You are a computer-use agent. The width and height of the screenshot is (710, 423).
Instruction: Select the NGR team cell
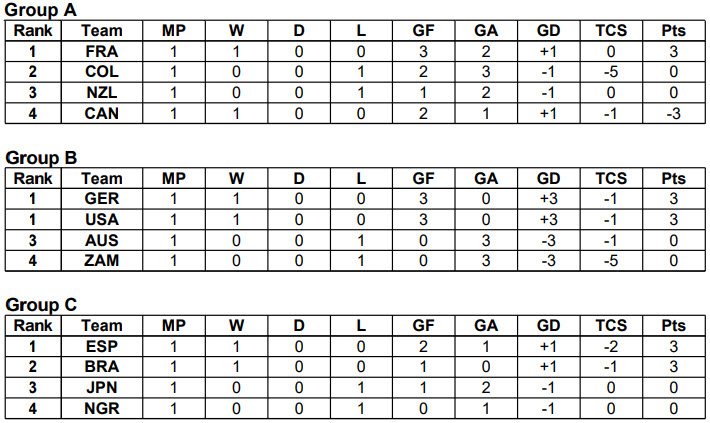pos(102,407)
